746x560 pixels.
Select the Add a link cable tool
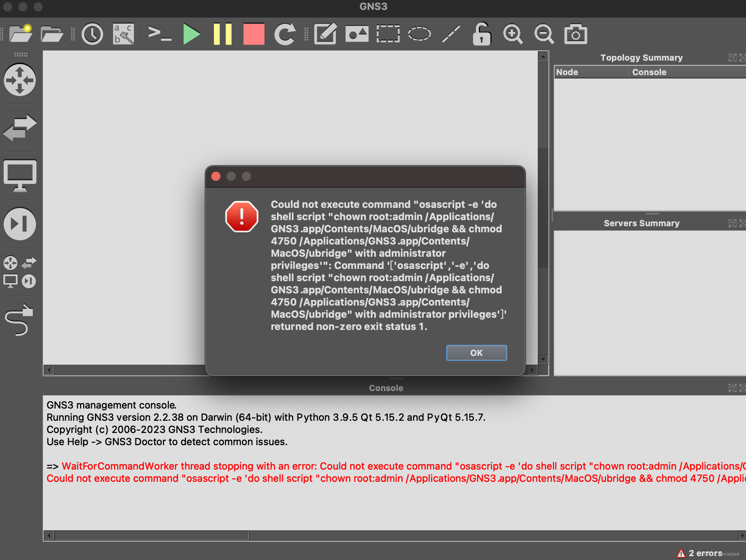click(x=19, y=320)
